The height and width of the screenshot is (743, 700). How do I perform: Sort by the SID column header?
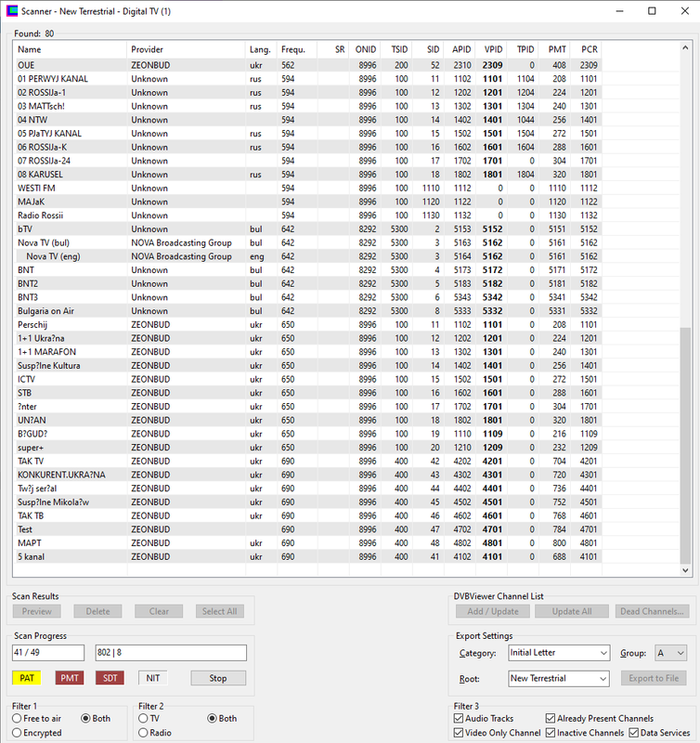coord(428,49)
